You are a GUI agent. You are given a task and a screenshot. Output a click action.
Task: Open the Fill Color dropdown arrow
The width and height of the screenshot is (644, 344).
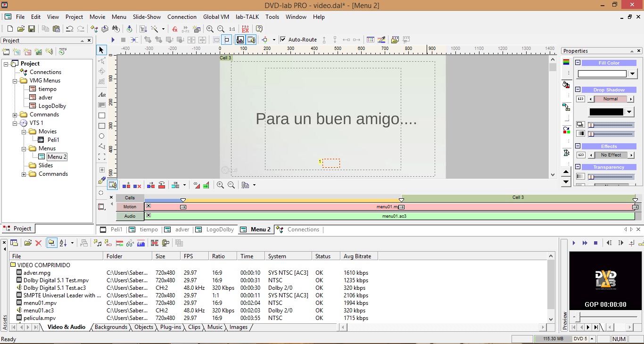click(633, 74)
